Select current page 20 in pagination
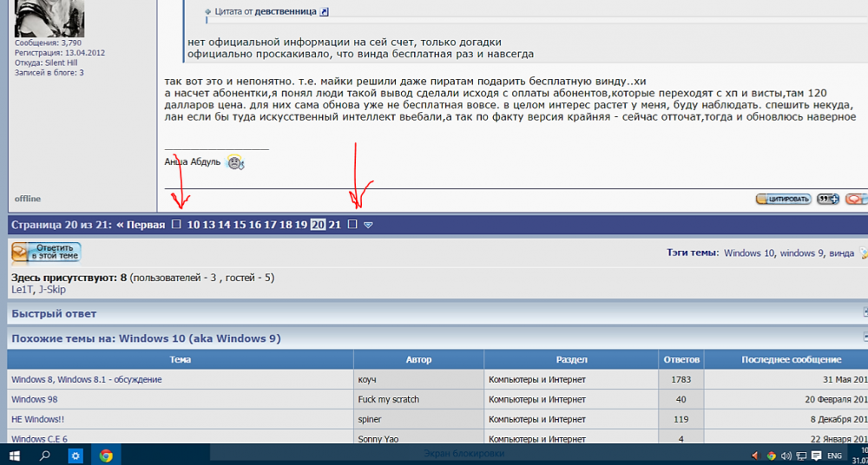This screenshot has width=868, height=465. point(318,225)
